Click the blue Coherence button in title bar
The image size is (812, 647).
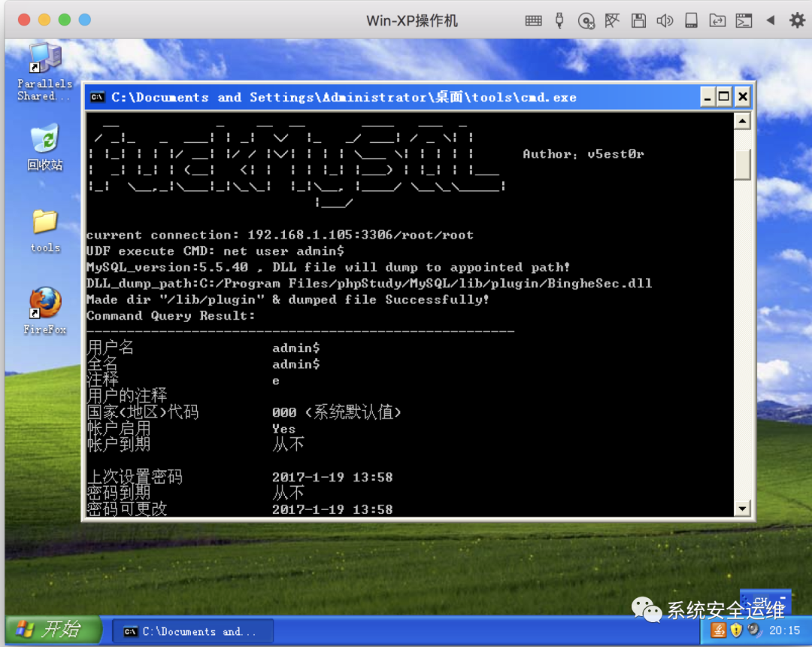[x=85, y=20]
